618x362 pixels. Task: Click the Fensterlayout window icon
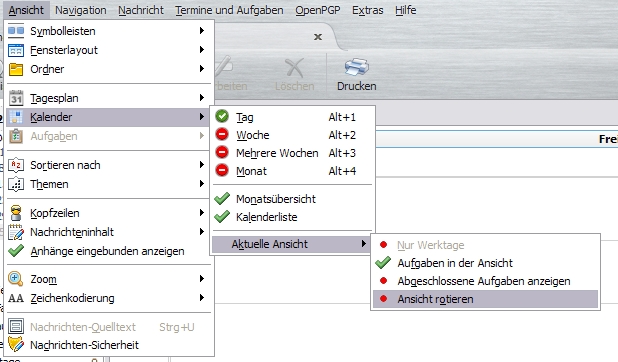16,50
